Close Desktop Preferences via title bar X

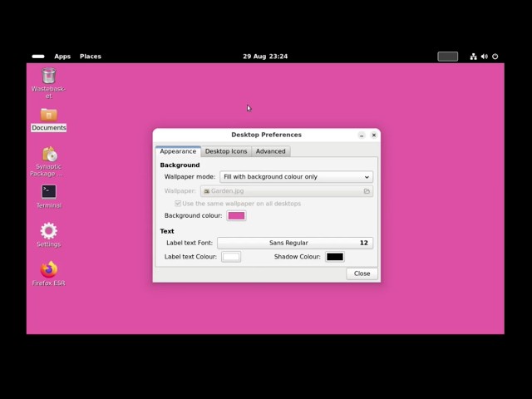374,135
